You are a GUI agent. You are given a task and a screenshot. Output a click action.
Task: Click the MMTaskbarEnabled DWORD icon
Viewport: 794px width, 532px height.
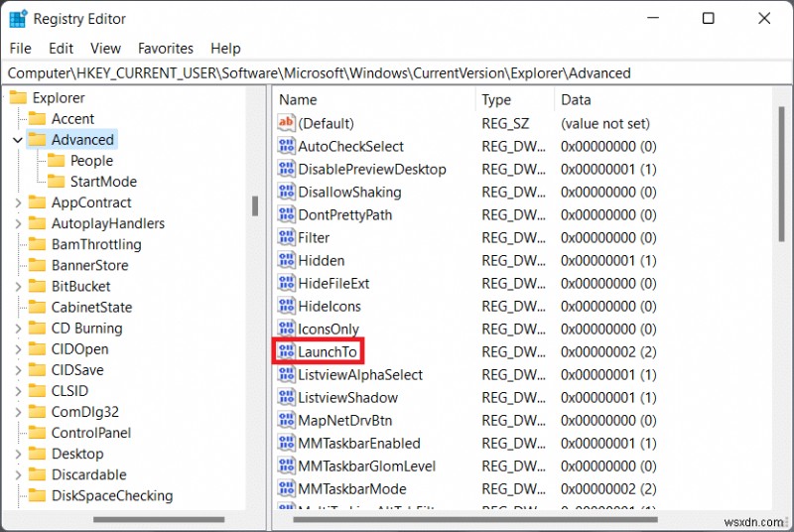286,443
